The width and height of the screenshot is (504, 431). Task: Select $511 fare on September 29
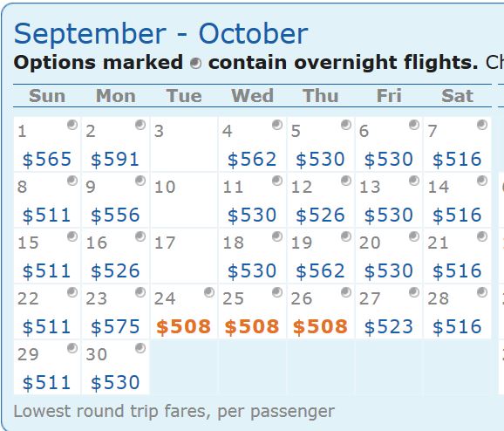point(46,383)
